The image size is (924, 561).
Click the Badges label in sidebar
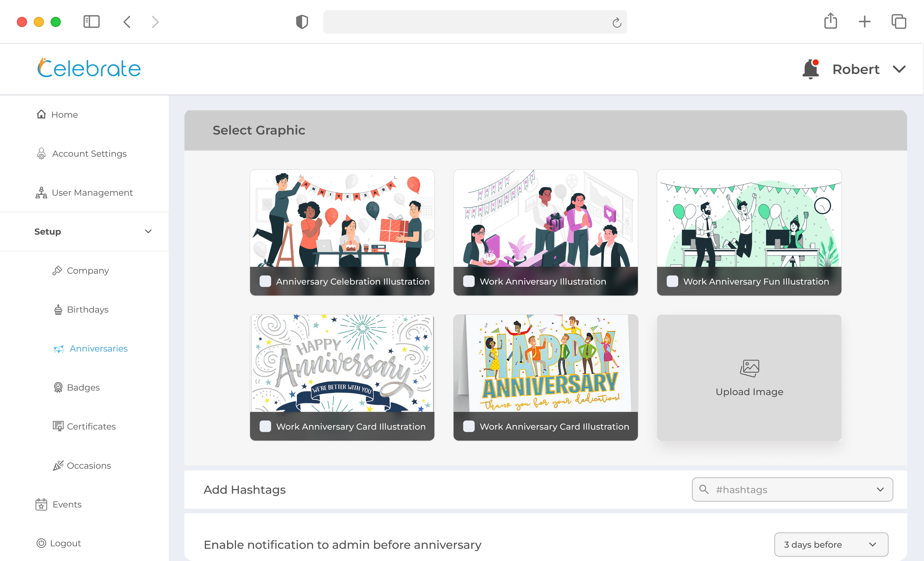coord(84,387)
